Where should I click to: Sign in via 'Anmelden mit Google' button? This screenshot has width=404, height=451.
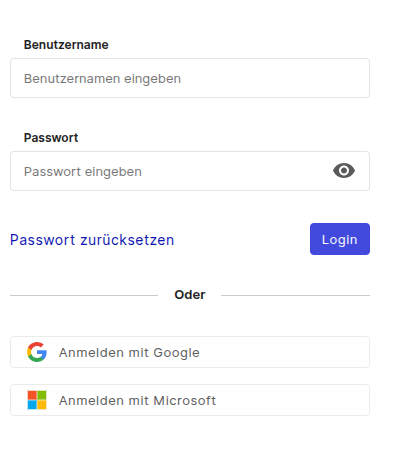coord(190,352)
